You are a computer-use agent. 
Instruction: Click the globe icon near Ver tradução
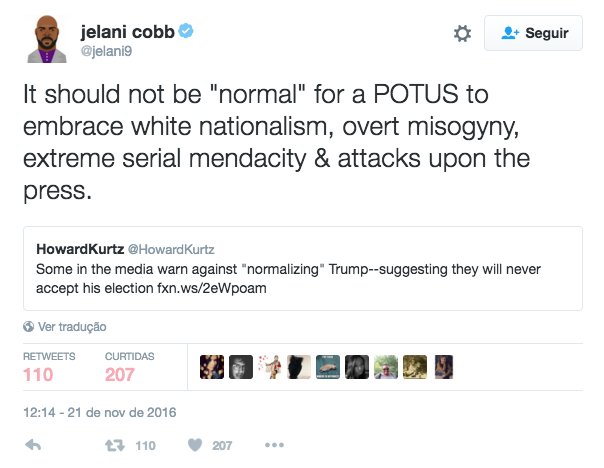tap(29, 327)
